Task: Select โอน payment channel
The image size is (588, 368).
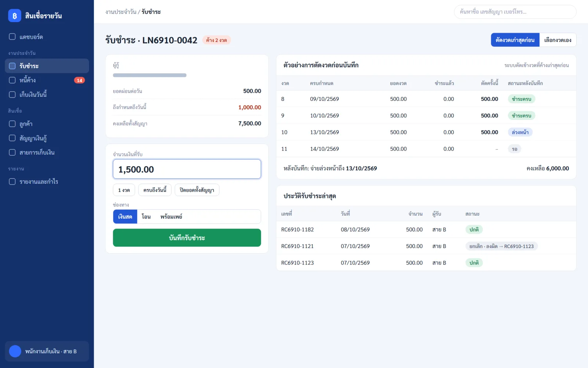Action: coord(146,217)
